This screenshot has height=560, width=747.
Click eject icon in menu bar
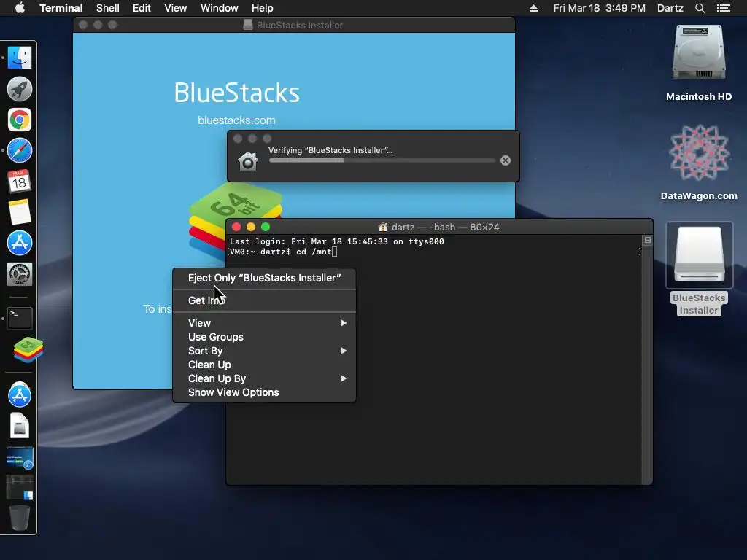[533, 8]
